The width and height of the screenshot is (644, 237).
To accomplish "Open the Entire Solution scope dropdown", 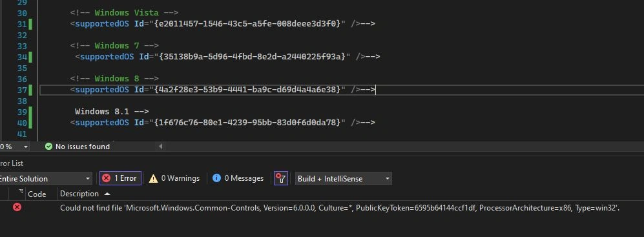I will [43, 179].
